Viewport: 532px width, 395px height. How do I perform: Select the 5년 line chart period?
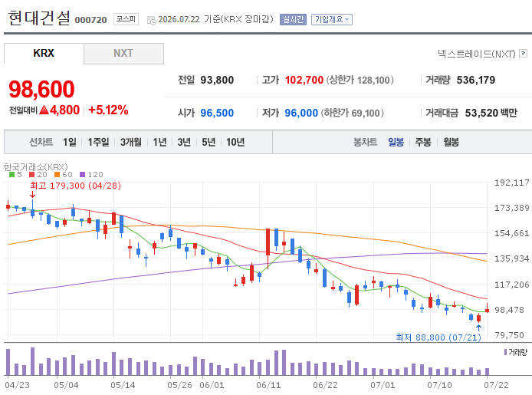tap(209, 142)
